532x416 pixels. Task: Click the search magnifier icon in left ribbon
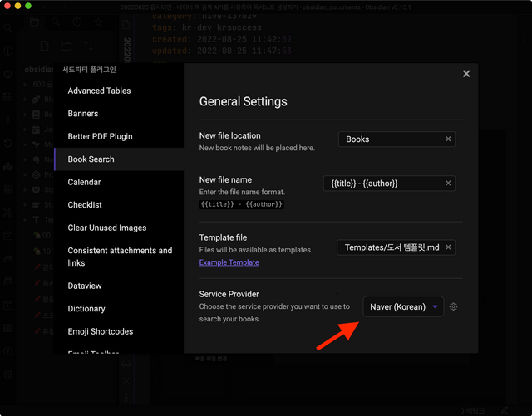pyautogui.click(x=7, y=27)
